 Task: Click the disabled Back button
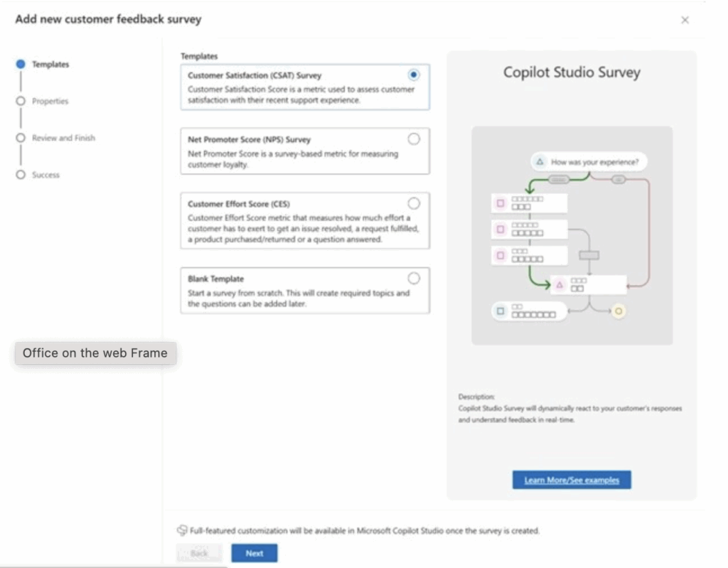coord(199,553)
